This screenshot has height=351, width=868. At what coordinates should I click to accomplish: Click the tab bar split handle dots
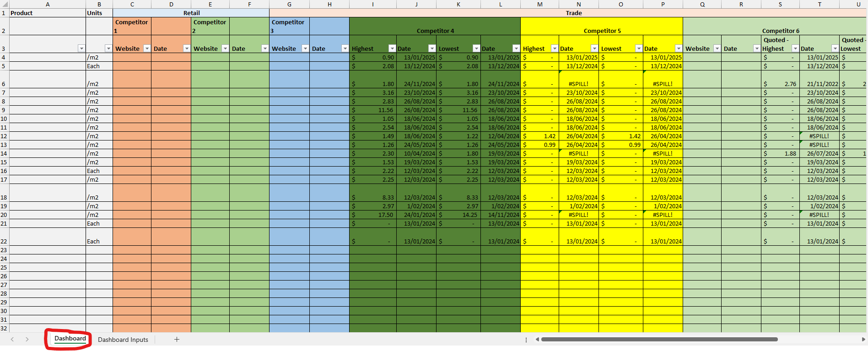pos(526,340)
